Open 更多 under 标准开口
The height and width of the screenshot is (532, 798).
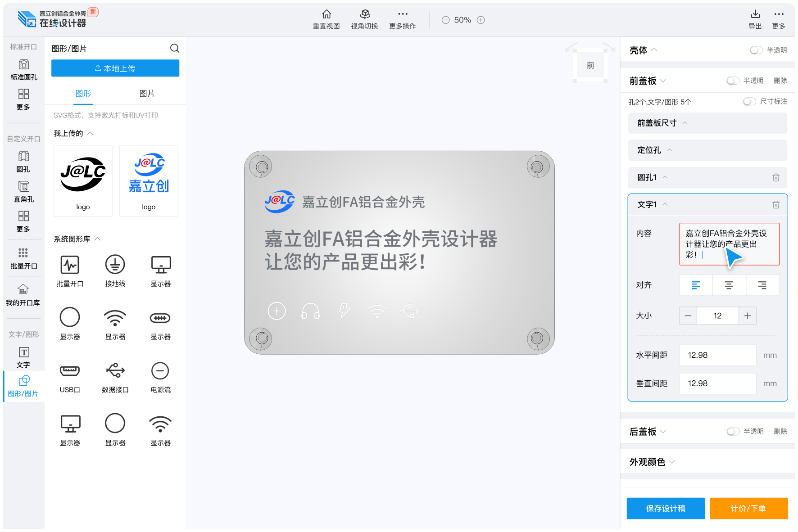click(x=23, y=99)
